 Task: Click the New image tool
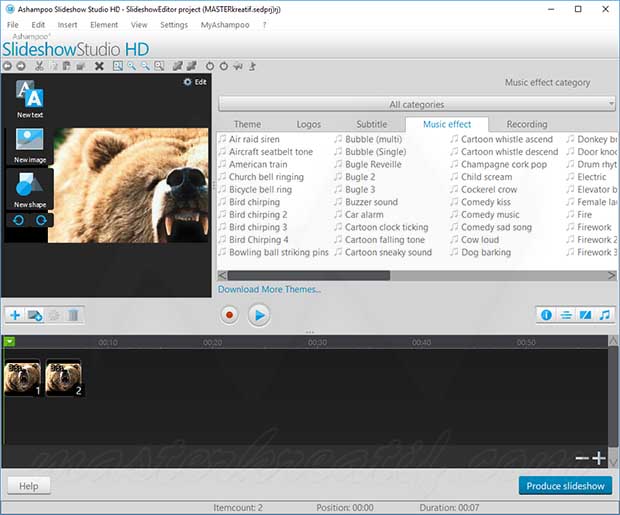click(x=30, y=146)
